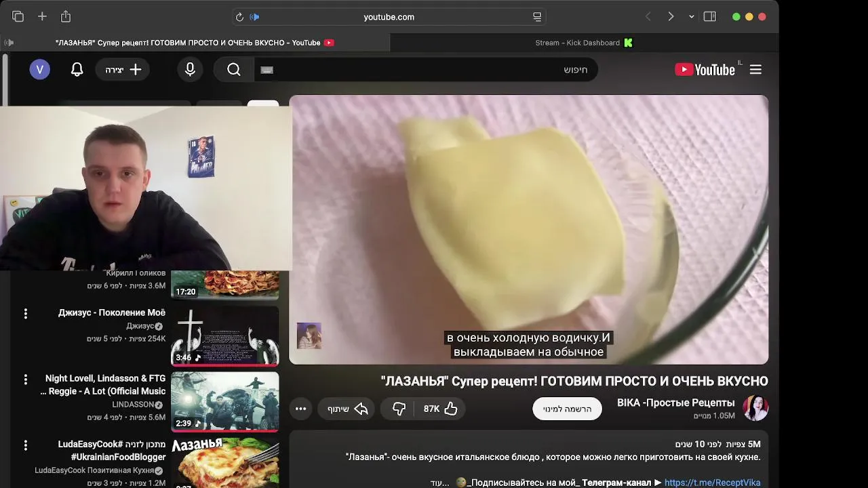Click 1.05M subscriber count text

coord(714,416)
